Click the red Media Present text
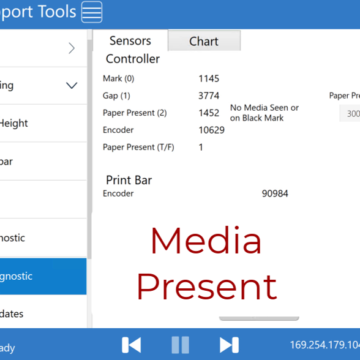 click(207, 263)
